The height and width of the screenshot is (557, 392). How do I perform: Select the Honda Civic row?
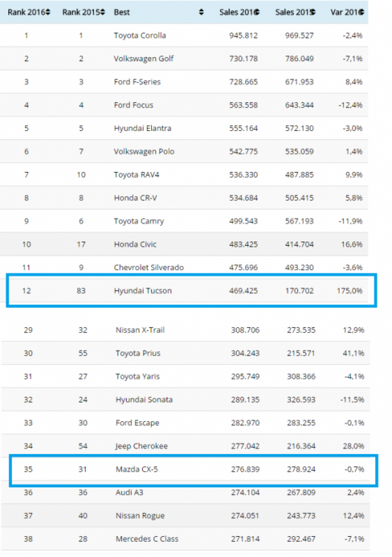[x=184, y=244]
